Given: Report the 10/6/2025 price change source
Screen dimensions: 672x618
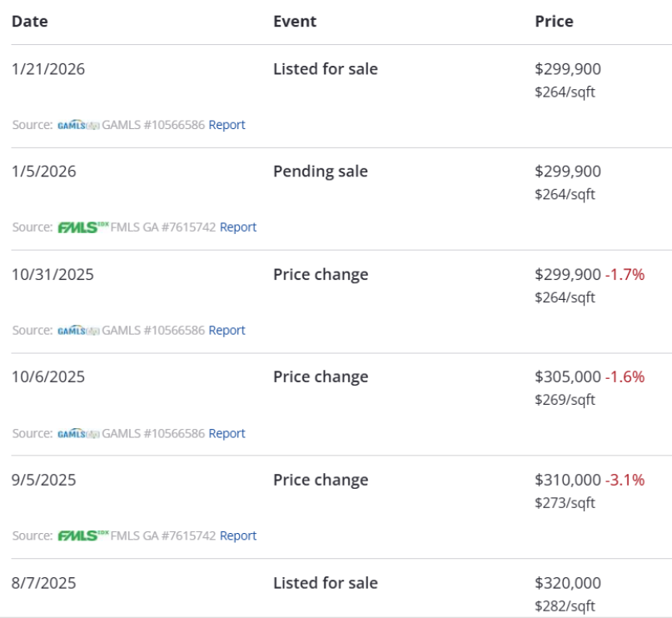Looking at the screenshot, I should (x=226, y=434).
